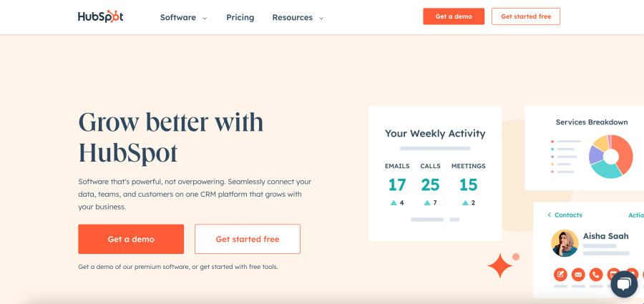Click the Services Breakdown pie chart
The height and width of the screenshot is (304, 644).
(x=610, y=156)
